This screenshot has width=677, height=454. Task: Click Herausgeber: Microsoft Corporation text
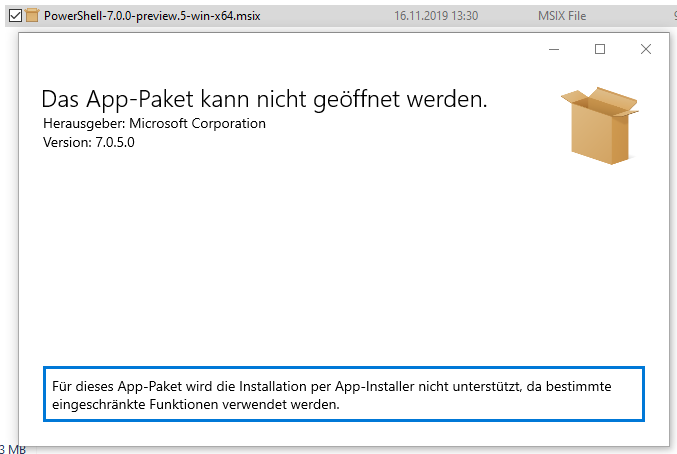(154, 123)
